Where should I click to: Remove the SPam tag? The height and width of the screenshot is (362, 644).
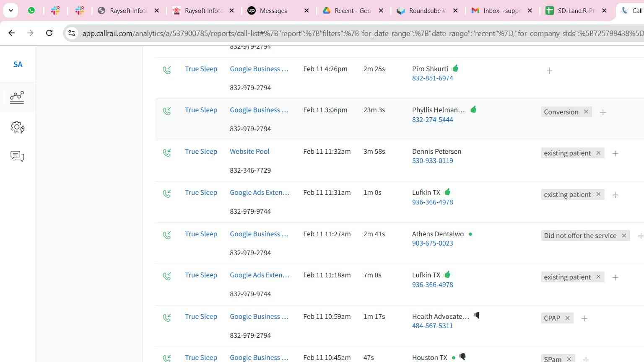(x=569, y=359)
